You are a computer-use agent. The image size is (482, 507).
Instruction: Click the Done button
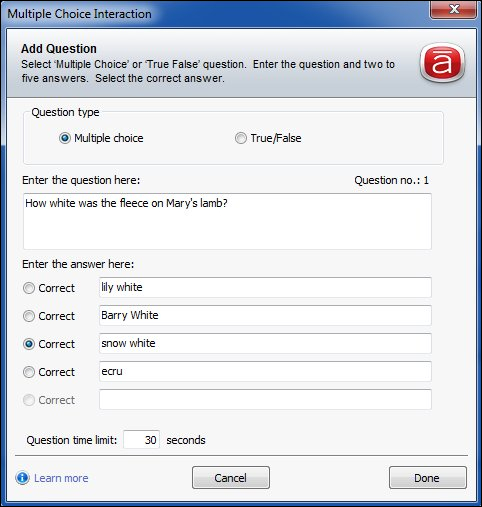[x=428, y=478]
